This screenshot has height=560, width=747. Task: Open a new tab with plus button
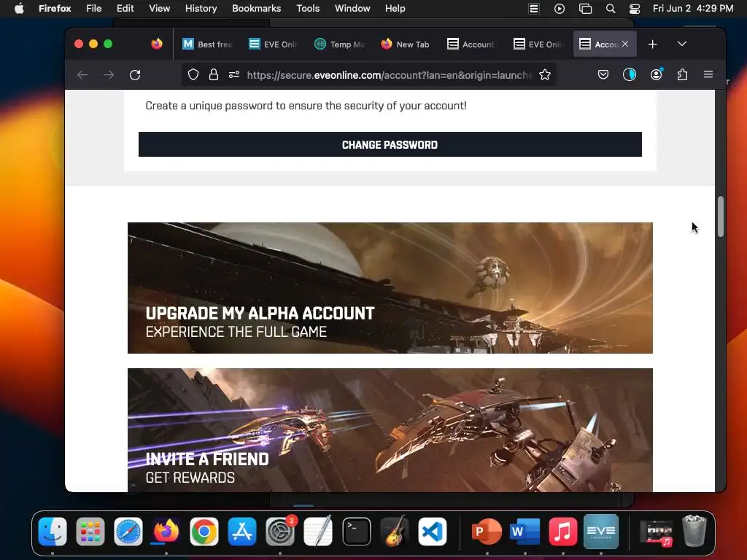[x=653, y=44]
